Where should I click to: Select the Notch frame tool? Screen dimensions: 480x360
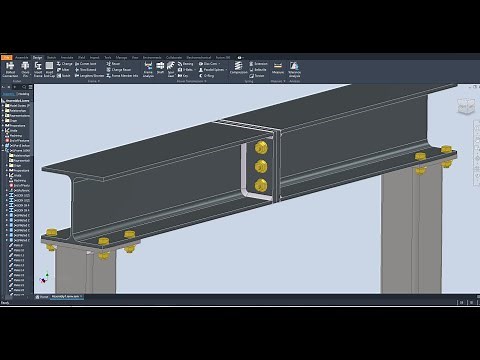[64, 76]
